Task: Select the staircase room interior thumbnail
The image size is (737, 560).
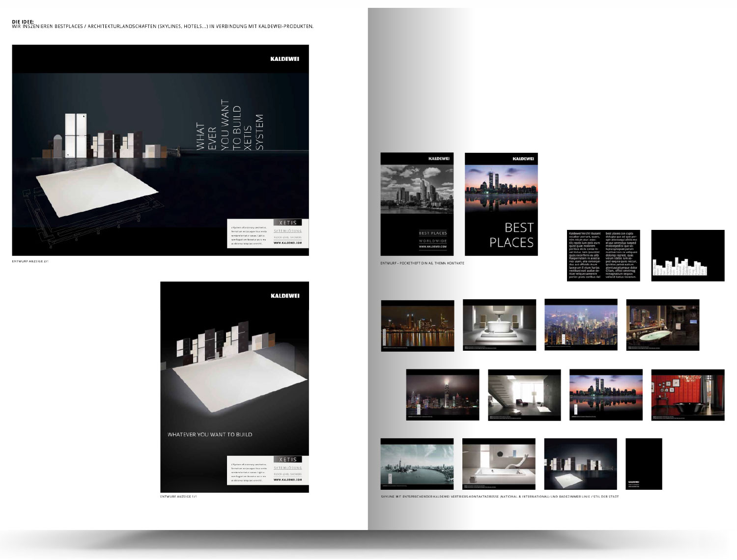Action: (524, 395)
